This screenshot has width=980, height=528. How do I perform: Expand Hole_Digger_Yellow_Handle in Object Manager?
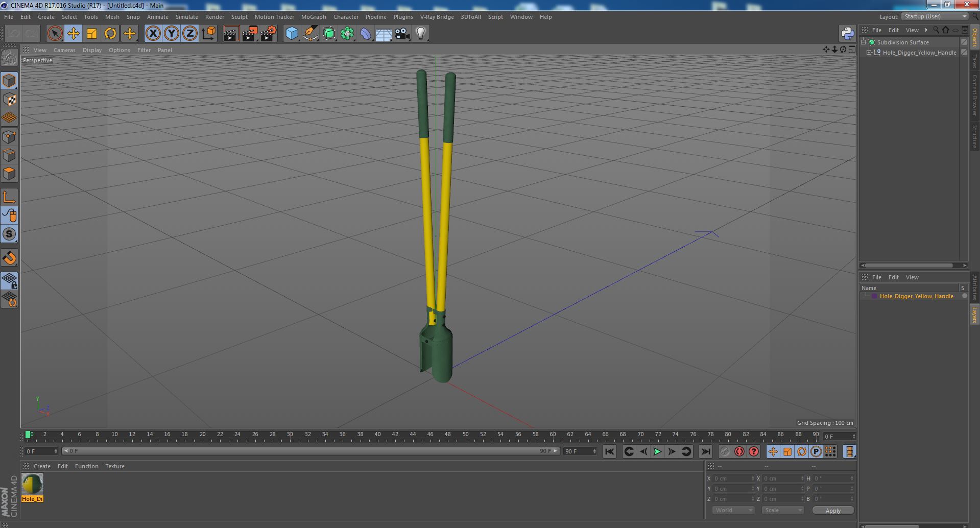coord(869,53)
